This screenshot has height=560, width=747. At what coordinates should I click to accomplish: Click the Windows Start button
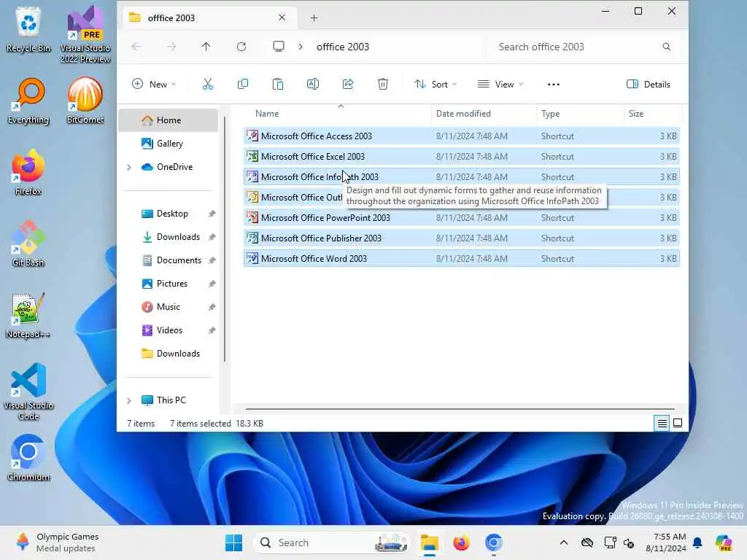pos(233,542)
